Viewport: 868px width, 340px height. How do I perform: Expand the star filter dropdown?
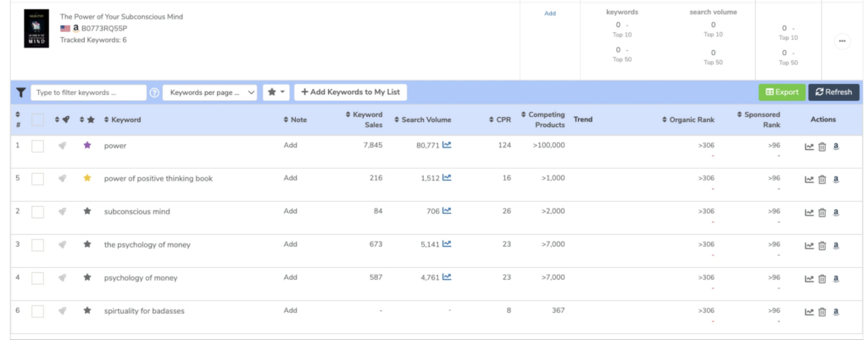pos(276,92)
